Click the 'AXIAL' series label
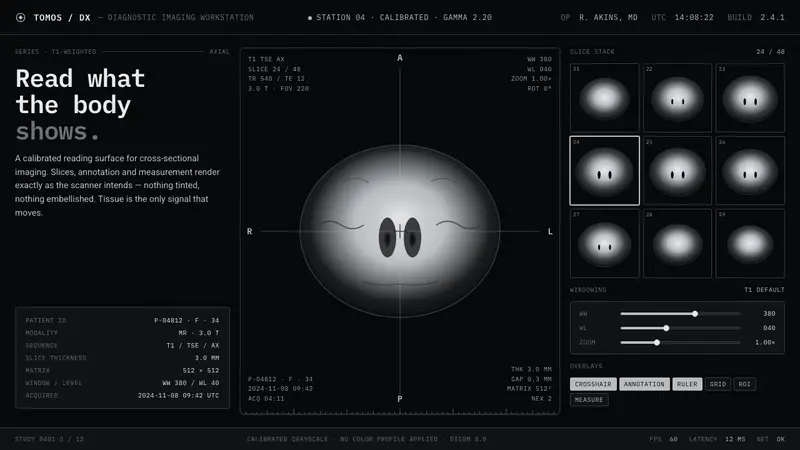 pyautogui.click(x=219, y=52)
